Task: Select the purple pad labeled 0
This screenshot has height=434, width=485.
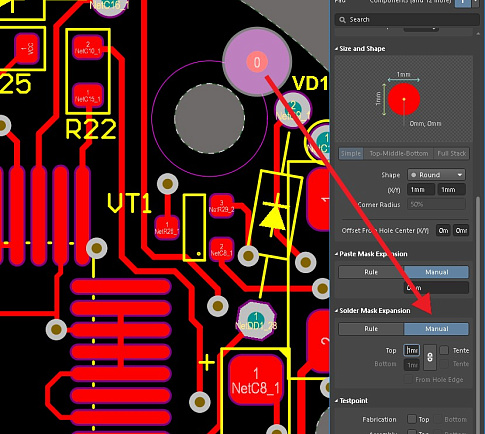Action: coord(257,62)
